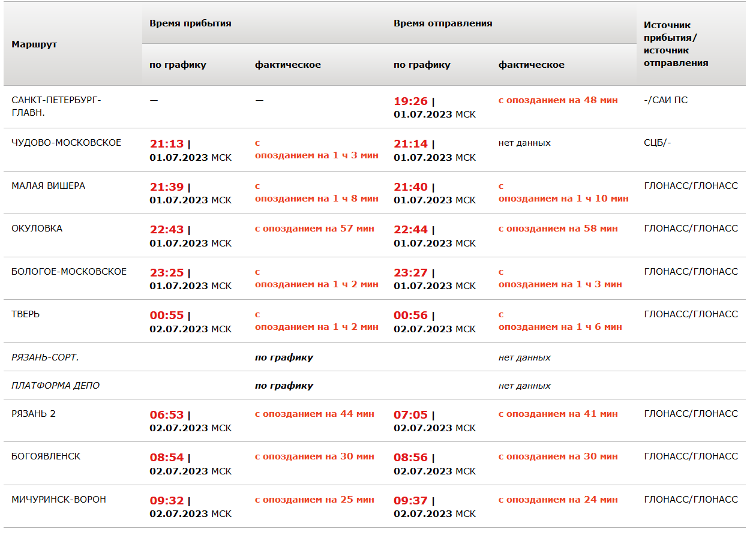Click the 48 min departure delay text
The width and height of the screenshot is (756, 535).
558,100
